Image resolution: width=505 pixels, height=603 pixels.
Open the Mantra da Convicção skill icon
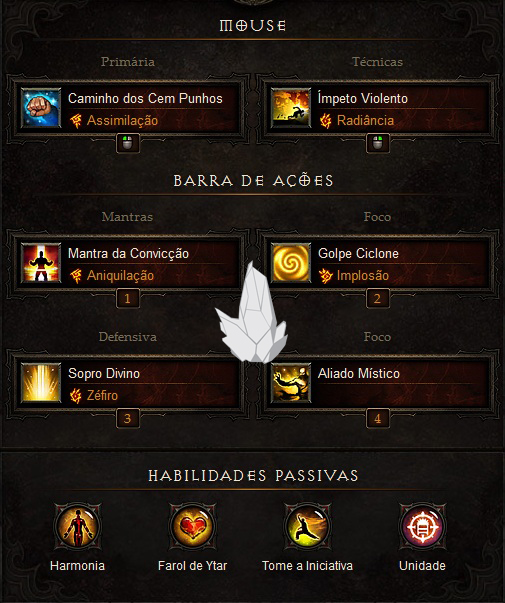point(41,263)
